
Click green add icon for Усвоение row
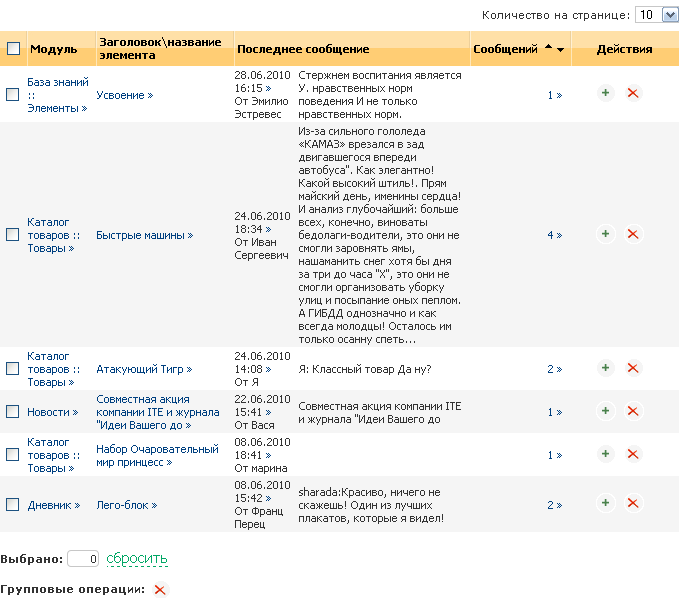coord(605,93)
